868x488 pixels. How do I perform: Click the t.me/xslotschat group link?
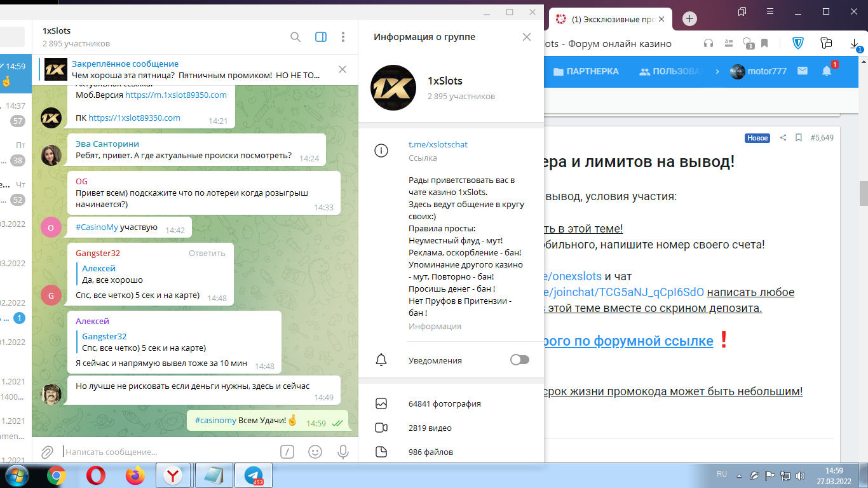(x=438, y=144)
